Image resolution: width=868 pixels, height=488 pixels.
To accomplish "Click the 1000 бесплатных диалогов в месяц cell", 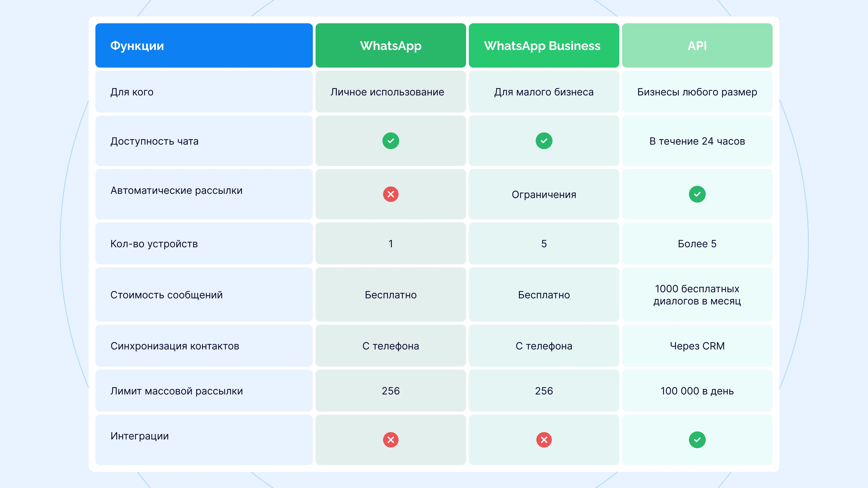I will tap(697, 295).
